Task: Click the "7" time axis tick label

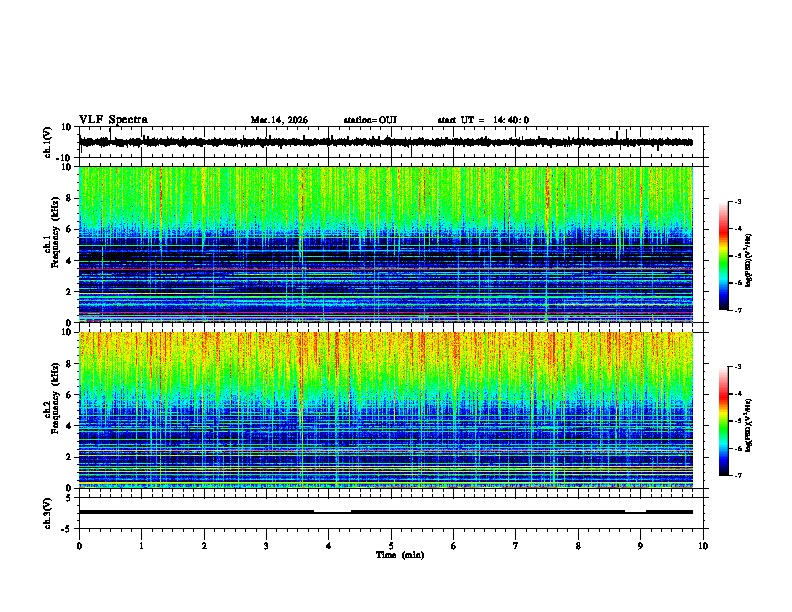Action: 516,546
